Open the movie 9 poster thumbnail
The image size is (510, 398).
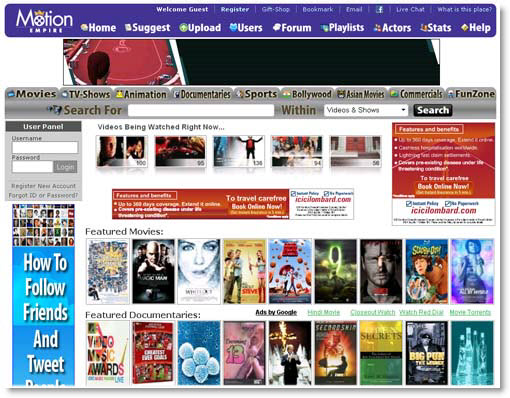tap(335, 271)
